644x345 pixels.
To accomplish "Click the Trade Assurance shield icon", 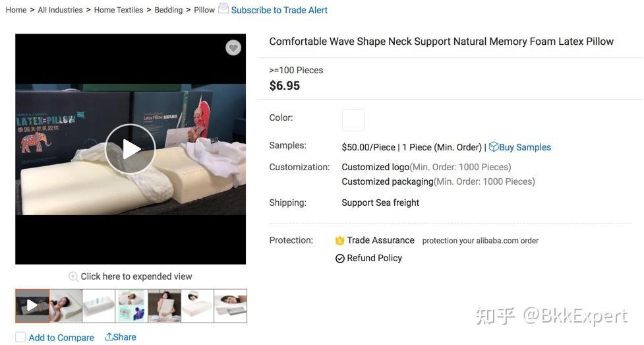I will 339,241.
